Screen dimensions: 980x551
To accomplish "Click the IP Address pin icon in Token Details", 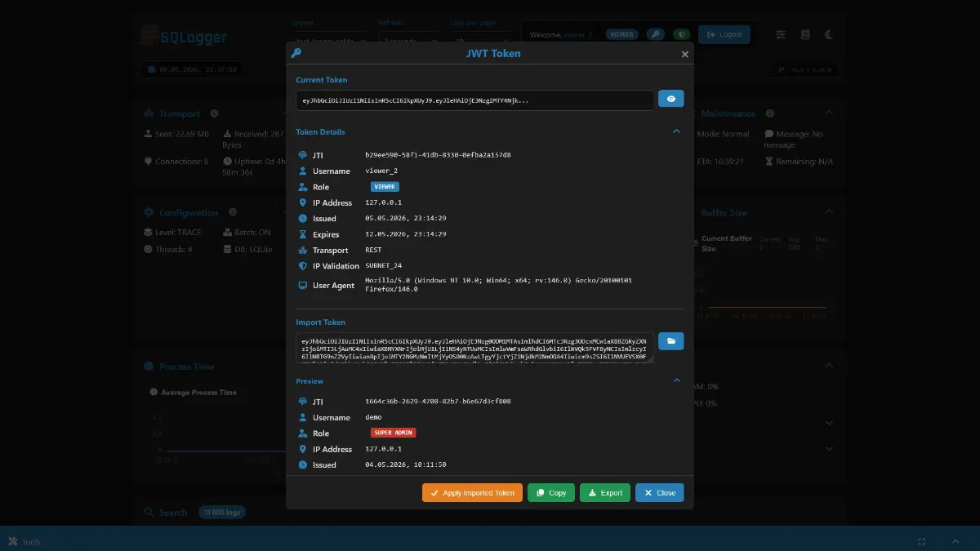I will [303, 202].
